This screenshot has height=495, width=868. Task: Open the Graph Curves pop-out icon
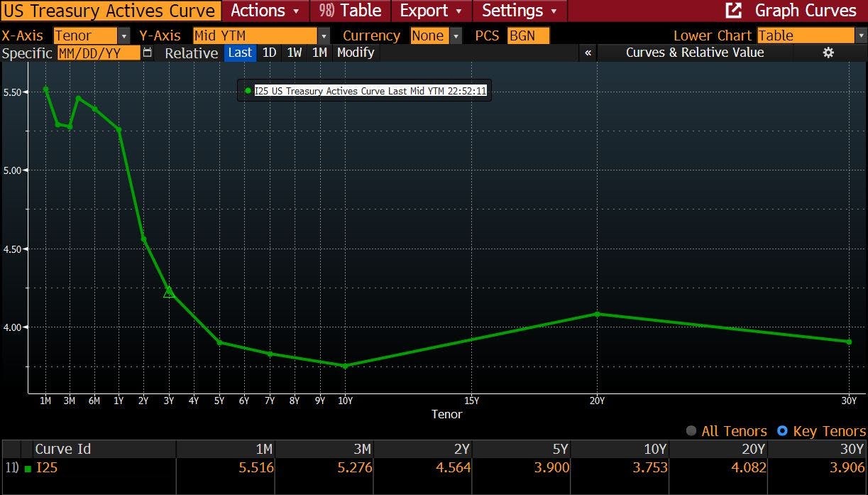[733, 11]
